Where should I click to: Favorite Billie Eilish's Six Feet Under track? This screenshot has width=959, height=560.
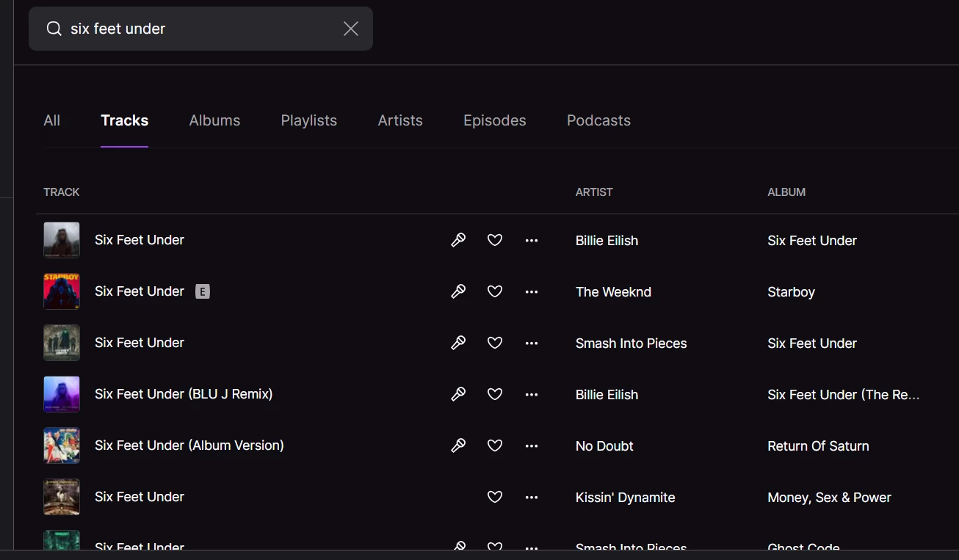pyautogui.click(x=495, y=240)
